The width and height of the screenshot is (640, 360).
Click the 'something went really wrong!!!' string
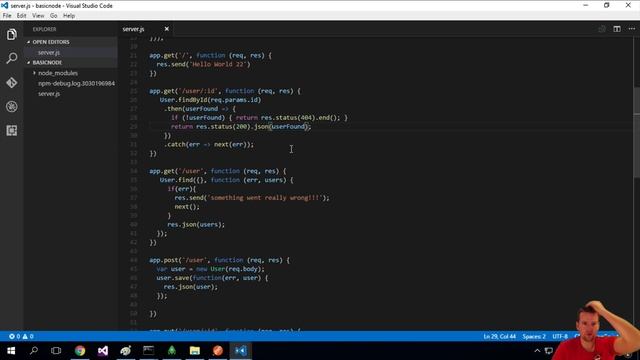[x=264, y=198]
